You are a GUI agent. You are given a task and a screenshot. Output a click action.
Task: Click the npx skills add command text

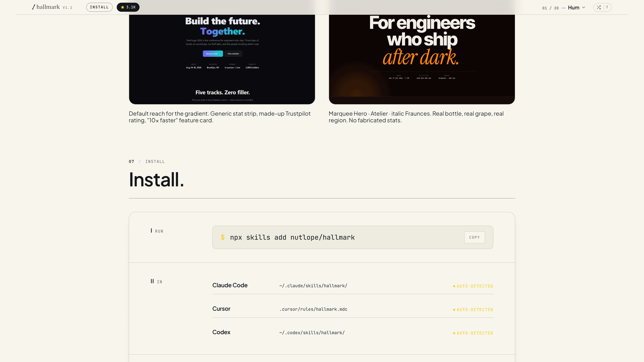click(292, 237)
